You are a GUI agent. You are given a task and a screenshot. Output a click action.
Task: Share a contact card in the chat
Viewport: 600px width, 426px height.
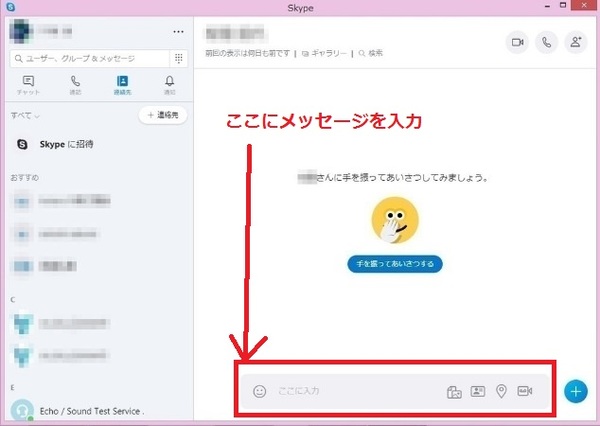(478, 391)
